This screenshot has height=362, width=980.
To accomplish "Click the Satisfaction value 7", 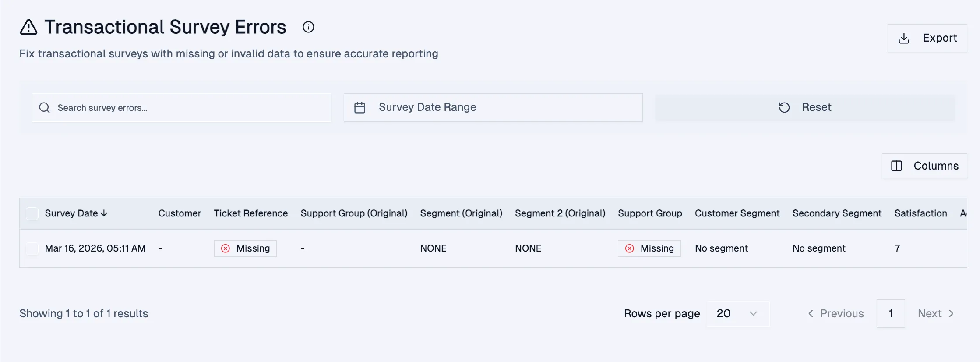I will click(x=897, y=248).
